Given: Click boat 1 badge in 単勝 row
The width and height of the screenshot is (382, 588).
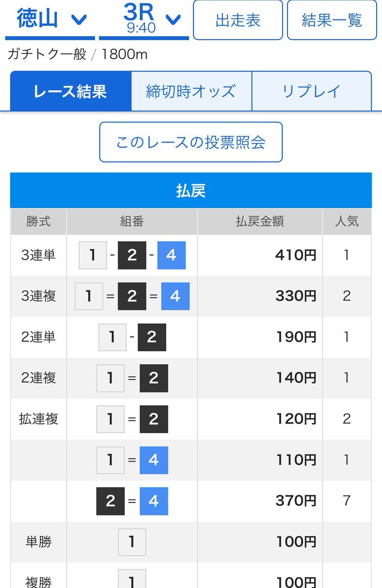Looking at the screenshot, I should [132, 542].
